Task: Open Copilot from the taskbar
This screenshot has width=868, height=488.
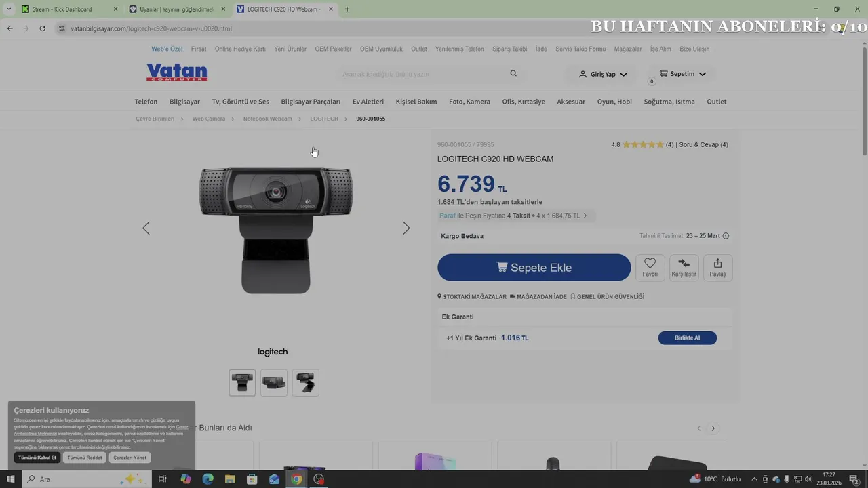Action: click(x=186, y=479)
